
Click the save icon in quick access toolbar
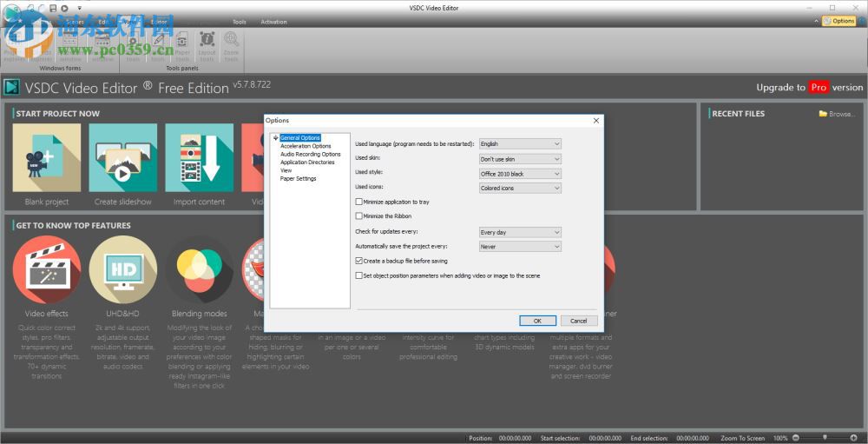point(53,8)
